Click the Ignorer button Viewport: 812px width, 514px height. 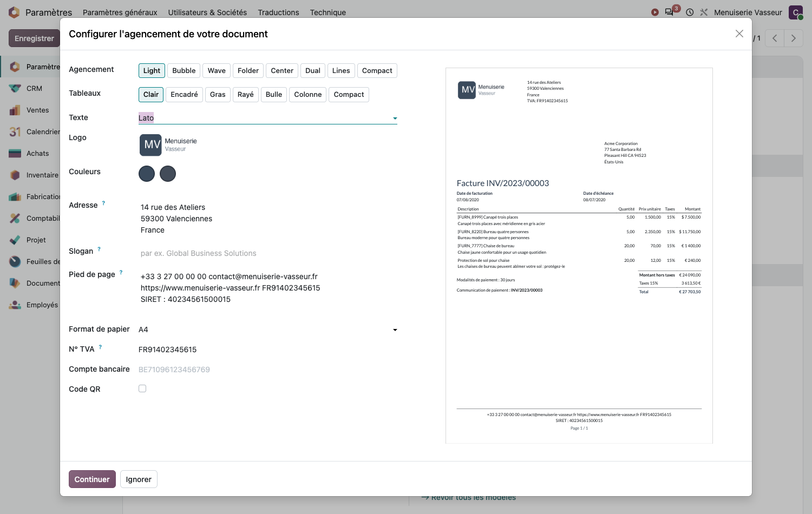139,479
